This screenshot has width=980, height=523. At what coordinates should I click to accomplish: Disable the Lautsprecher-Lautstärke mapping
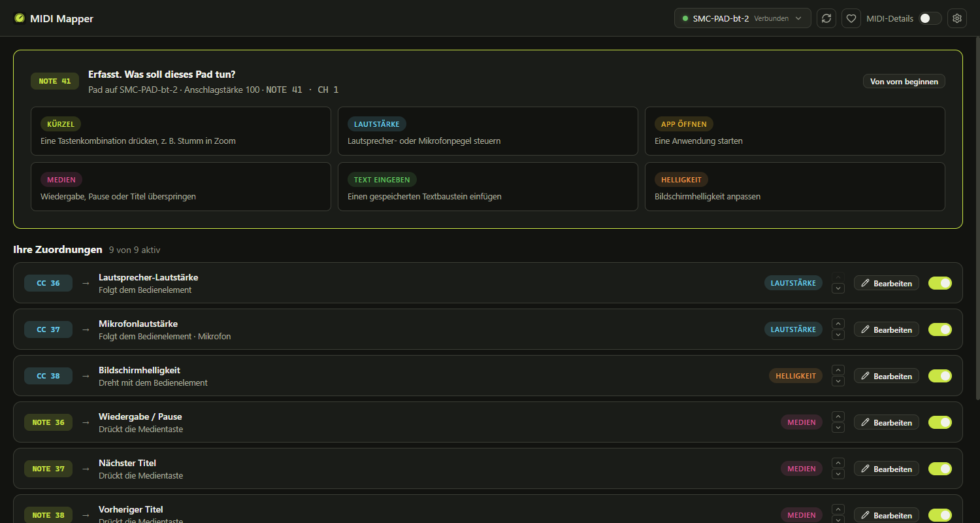pos(940,283)
